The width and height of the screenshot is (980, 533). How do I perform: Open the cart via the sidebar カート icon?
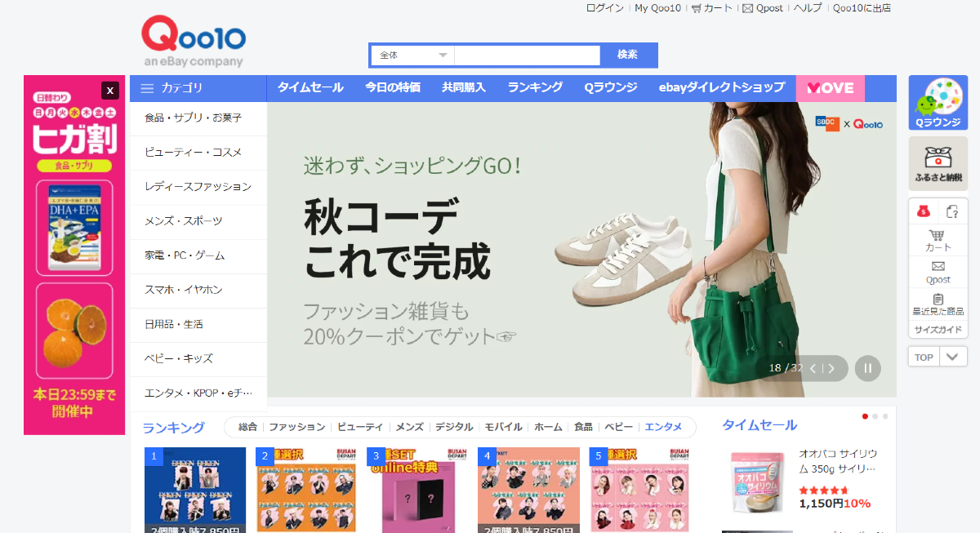[x=938, y=236]
